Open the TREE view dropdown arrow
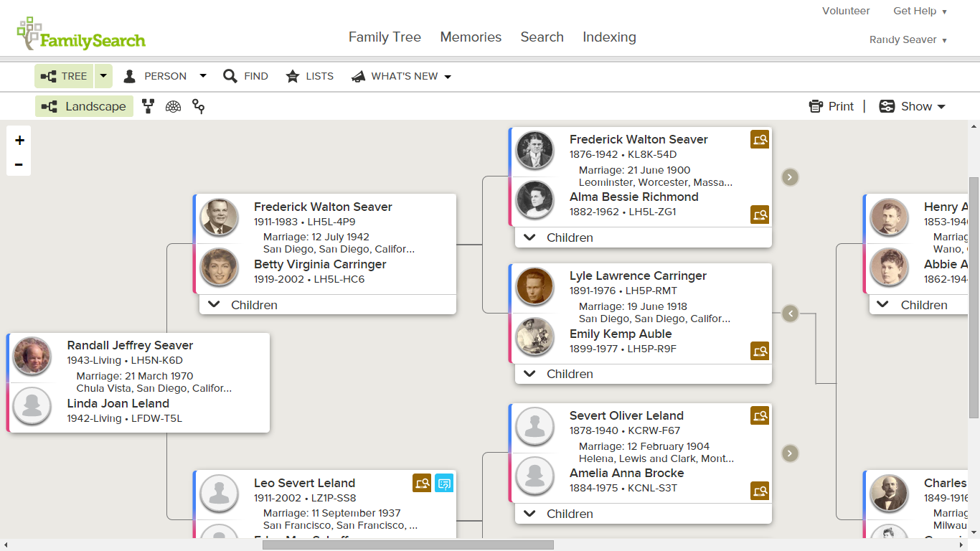The image size is (980, 551). (x=103, y=76)
